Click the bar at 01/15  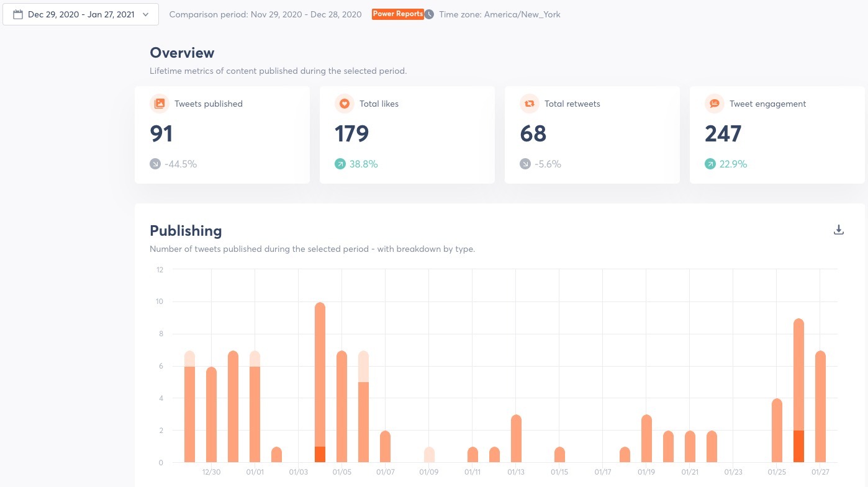click(559, 455)
